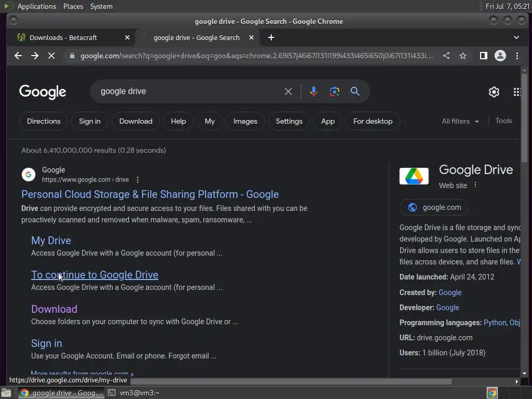
Task: Open the My Drive sitelink
Action: [51, 241]
